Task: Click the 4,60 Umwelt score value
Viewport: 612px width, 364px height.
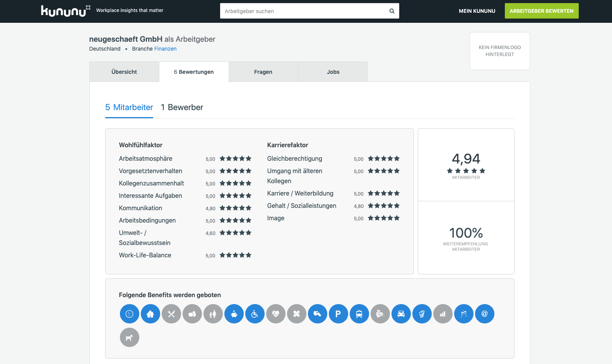Action: coord(210,233)
